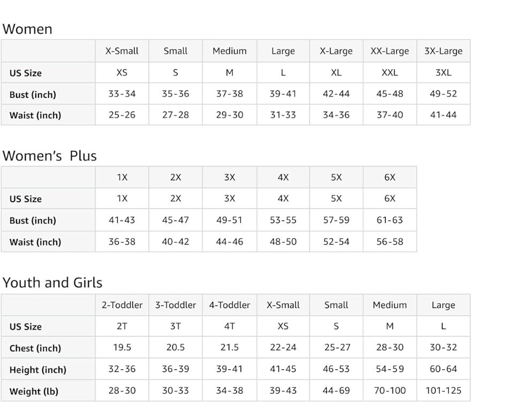Select the Chest (inch) row label

coord(35,348)
